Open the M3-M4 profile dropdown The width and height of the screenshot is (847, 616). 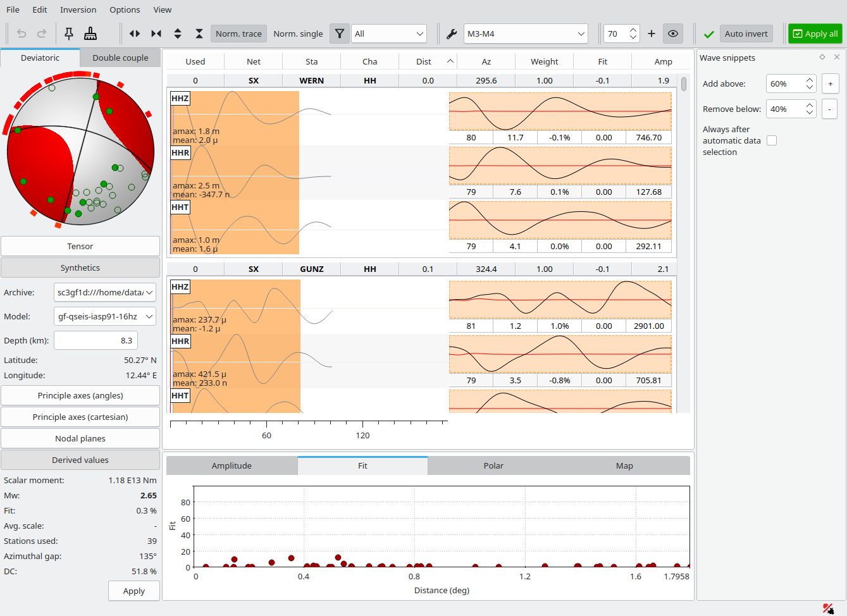tap(526, 34)
